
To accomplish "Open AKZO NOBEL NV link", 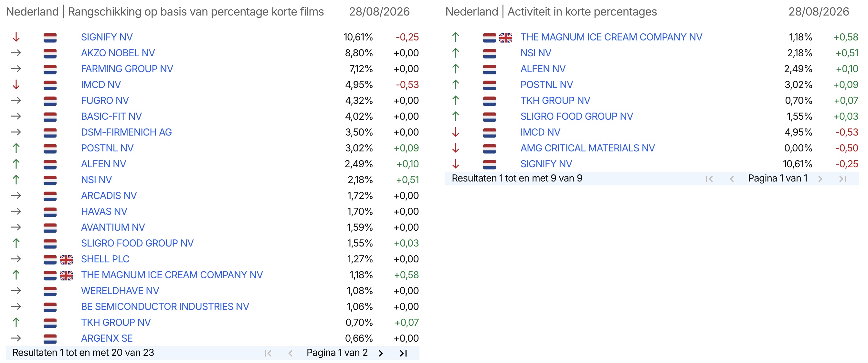I will pyautogui.click(x=118, y=53).
